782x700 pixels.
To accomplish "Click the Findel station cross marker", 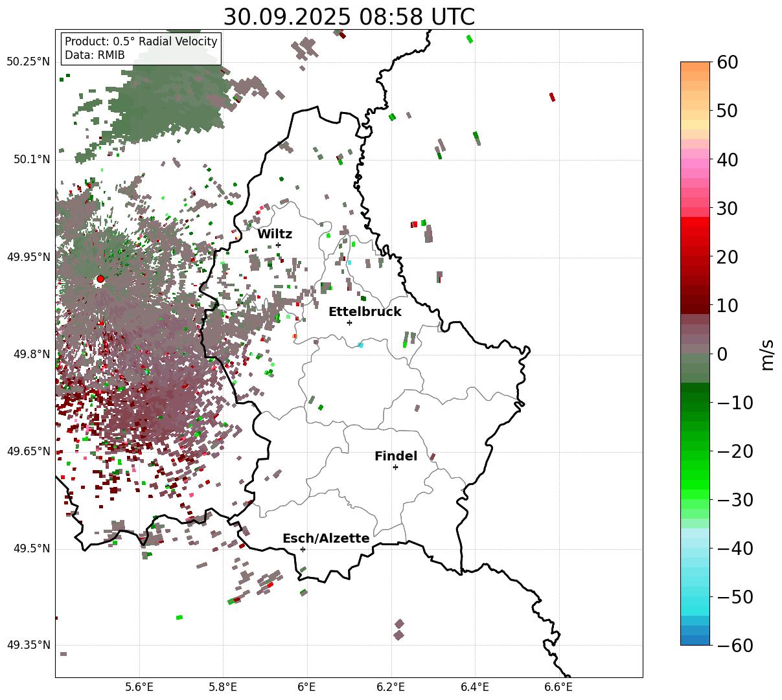I will tap(395, 467).
